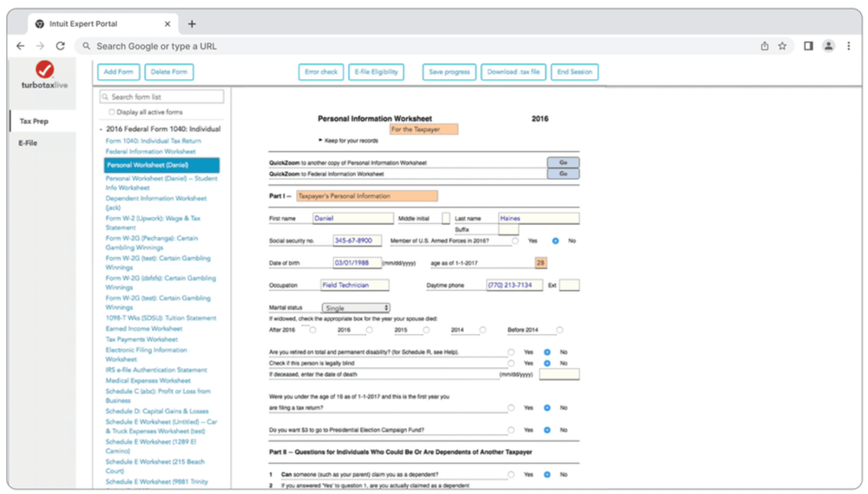Viewport: 868px width, 494px height.
Task: Select the After 2016 widowed radio button
Action: (x=312, y=330)
